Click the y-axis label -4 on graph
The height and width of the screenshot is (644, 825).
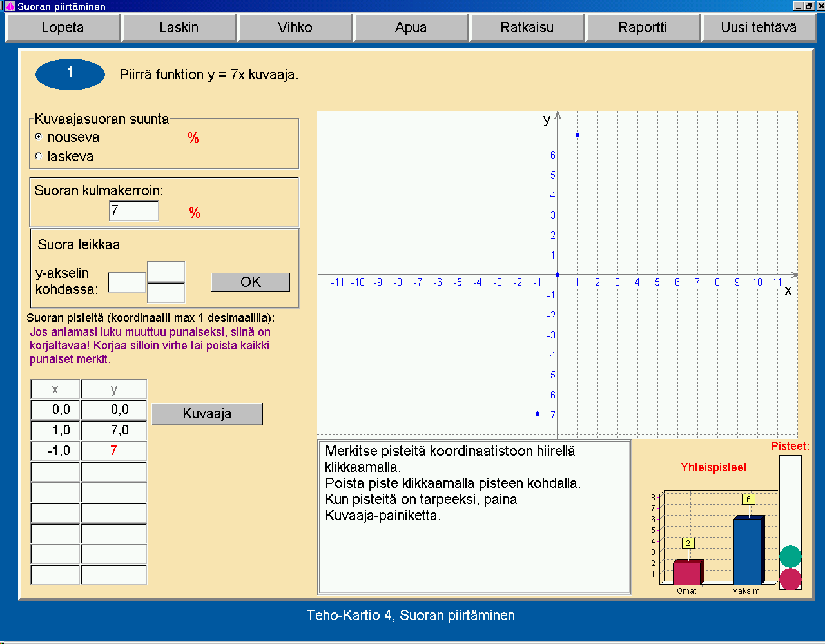tap(550, 355)
